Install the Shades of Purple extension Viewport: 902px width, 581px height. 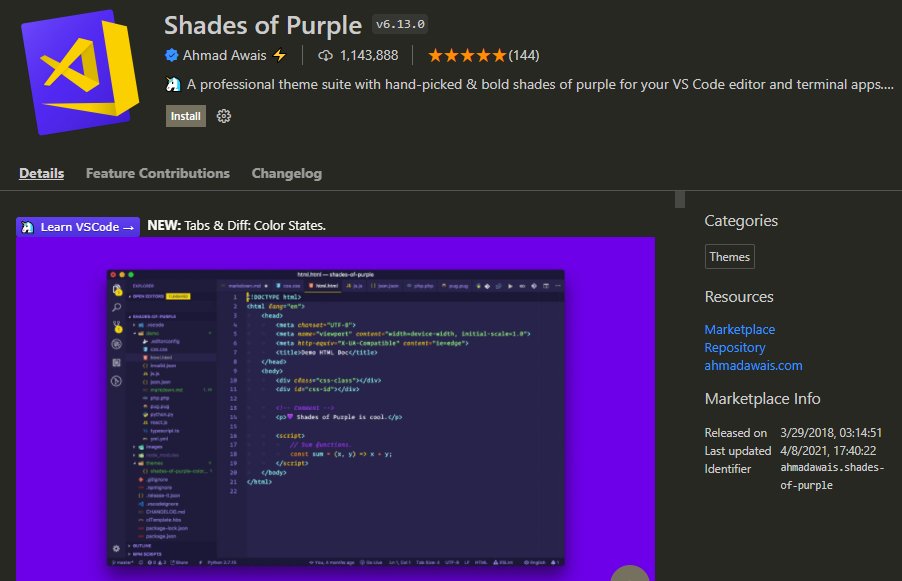[x=186, y=116]
